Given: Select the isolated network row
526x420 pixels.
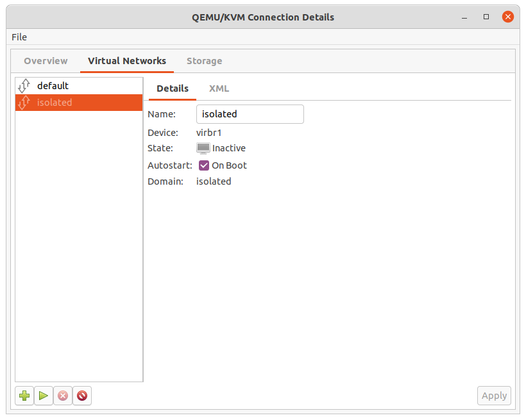Looking at the screenshot, I should 79,103.
